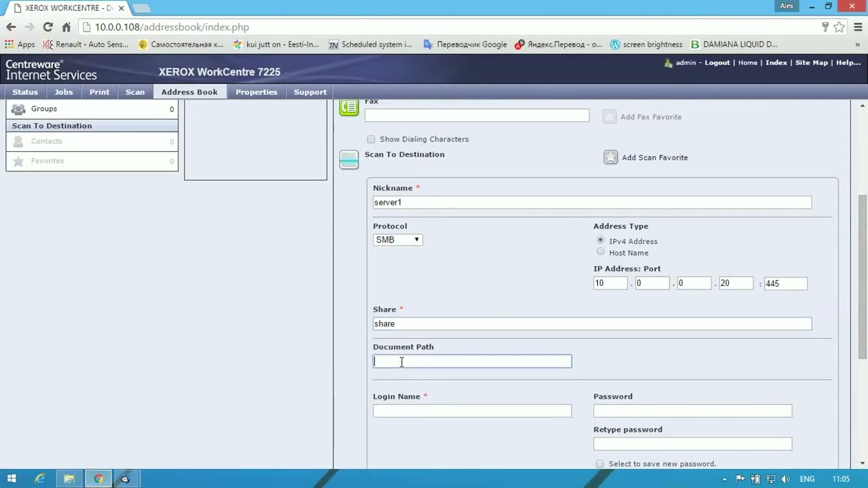Show hidden tray icons arrow
The width and height of the screenshot is (868, 488).
[x=724, y=479]
